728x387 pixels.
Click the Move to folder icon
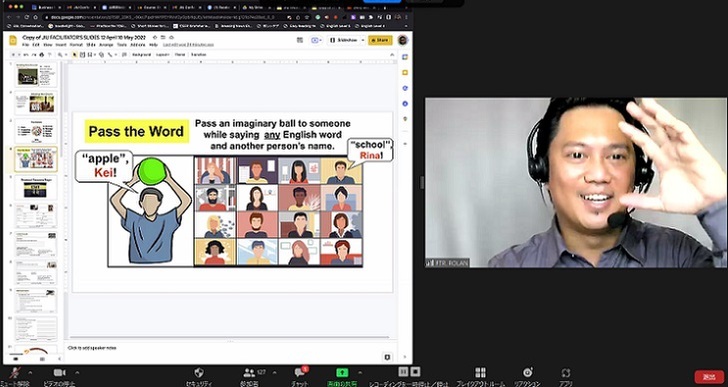(163, 38)
